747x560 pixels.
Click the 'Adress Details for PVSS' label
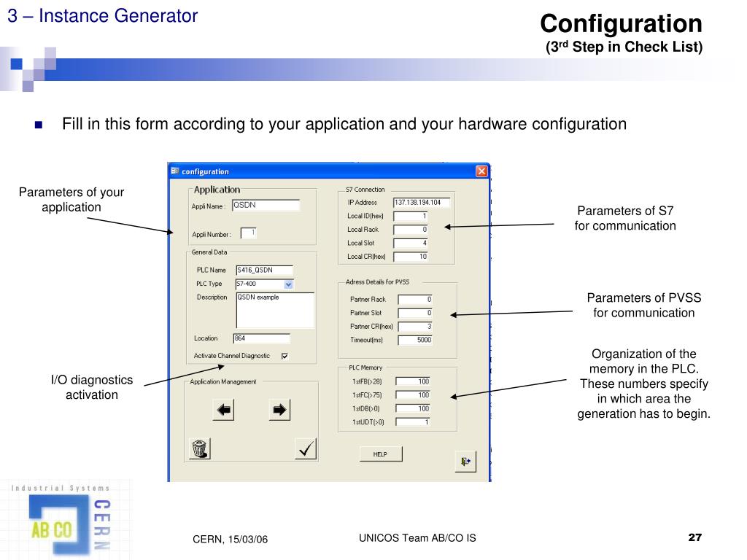click(x=377, y=282)
